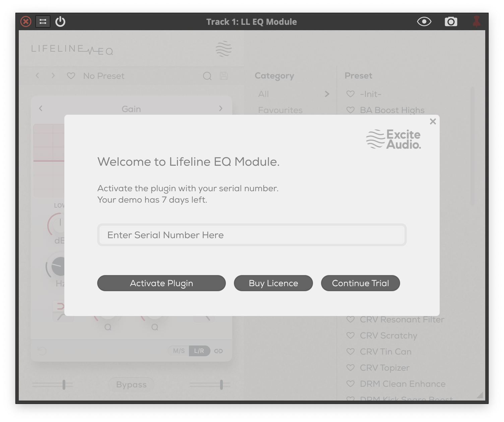Switch to L/R channel mode

click(199, 351)
